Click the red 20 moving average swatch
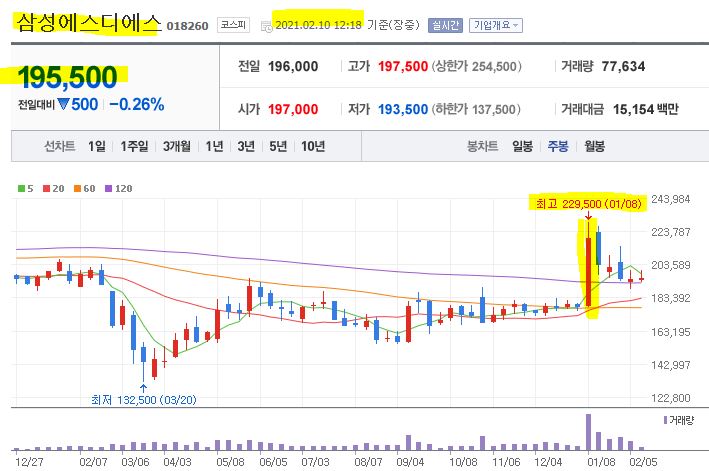 point(46,188)
